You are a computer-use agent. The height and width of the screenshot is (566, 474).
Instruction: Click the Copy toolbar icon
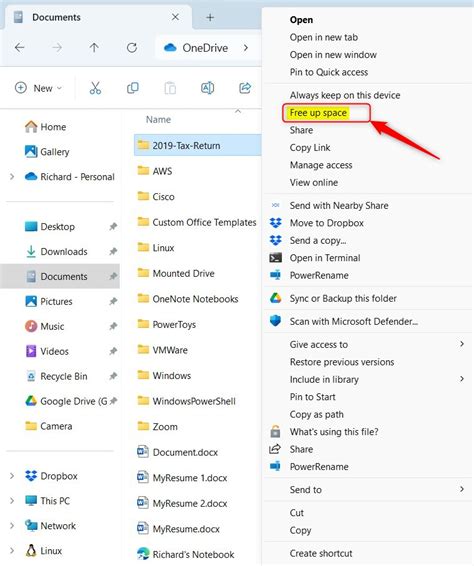tap(133, 88)
